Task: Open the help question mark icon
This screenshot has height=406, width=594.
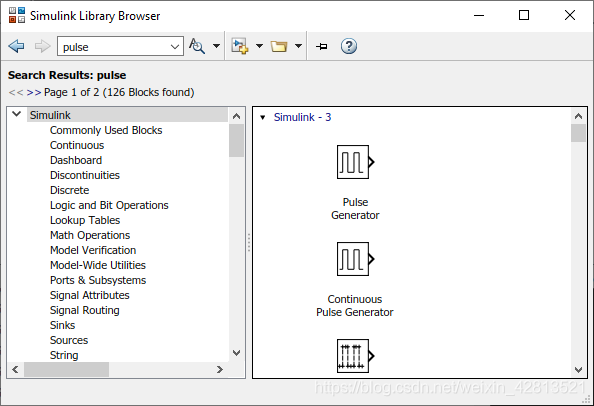Action: [349, 46]
